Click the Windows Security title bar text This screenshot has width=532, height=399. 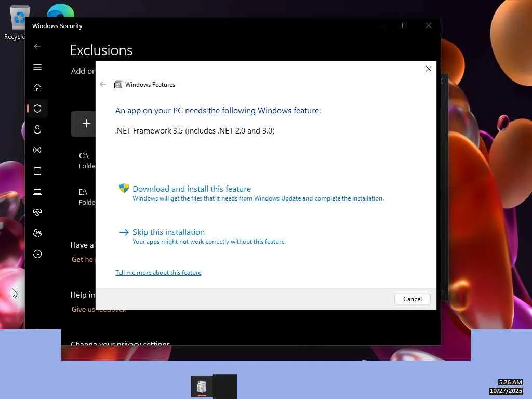(x=57, y=26)
